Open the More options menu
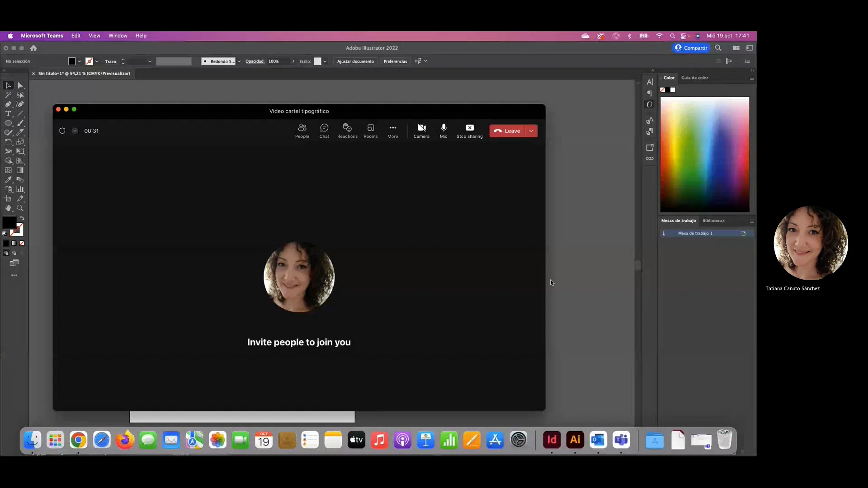The height and width of the screenshot is (488, 868). (x=392, y=131)
